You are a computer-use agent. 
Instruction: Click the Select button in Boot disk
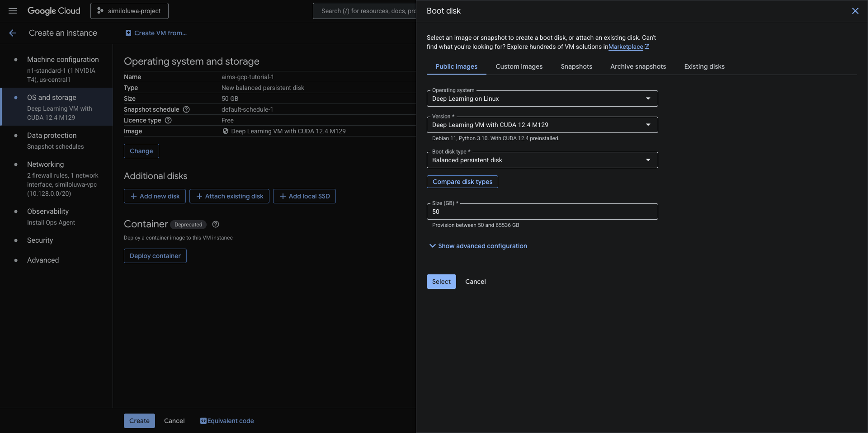click(x=441, y=282)
